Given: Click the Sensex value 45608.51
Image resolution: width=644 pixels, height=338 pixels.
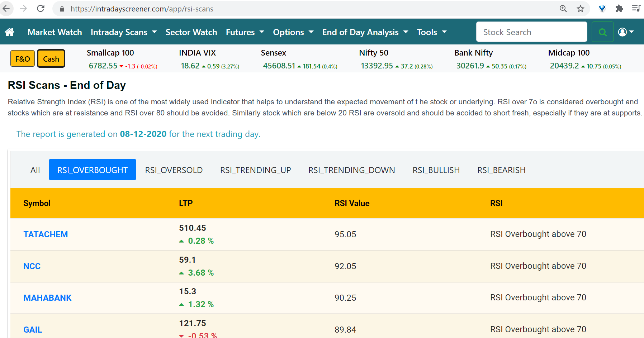Looking at the screenshot, I should tap(279, 66).
